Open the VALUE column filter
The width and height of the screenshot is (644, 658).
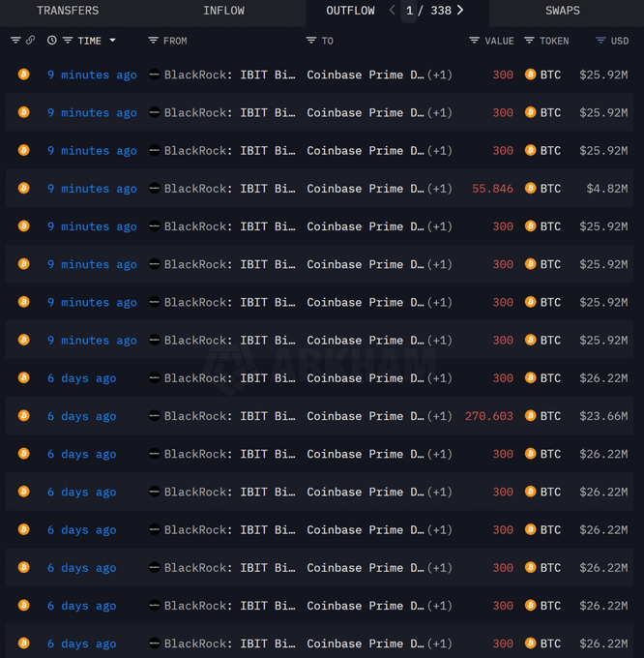point(474,41)
